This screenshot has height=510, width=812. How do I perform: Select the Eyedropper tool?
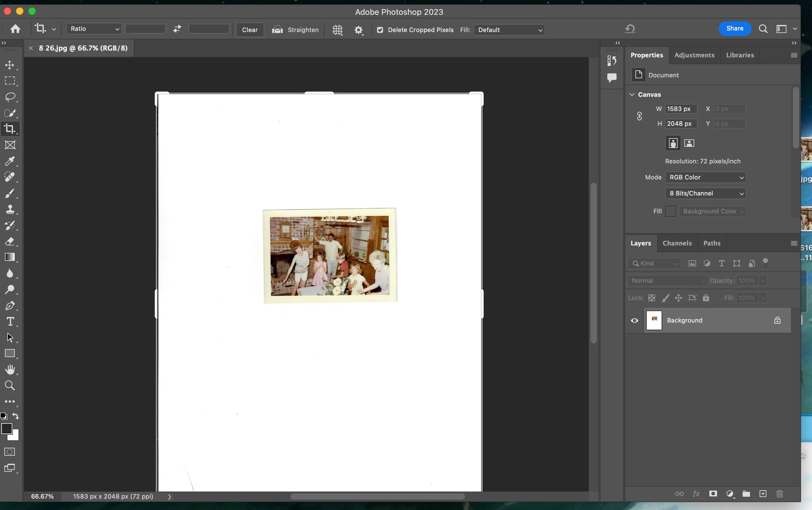click(10, 161)
